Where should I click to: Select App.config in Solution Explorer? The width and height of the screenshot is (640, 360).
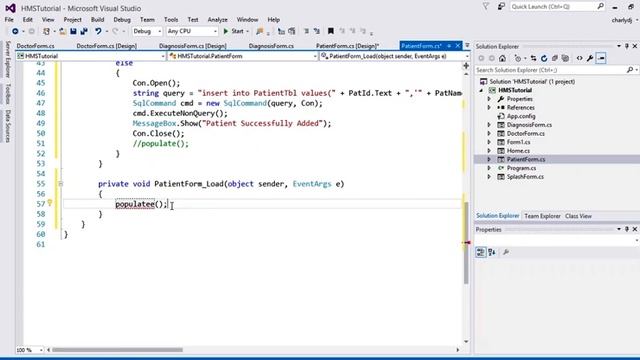pos(521,116)
